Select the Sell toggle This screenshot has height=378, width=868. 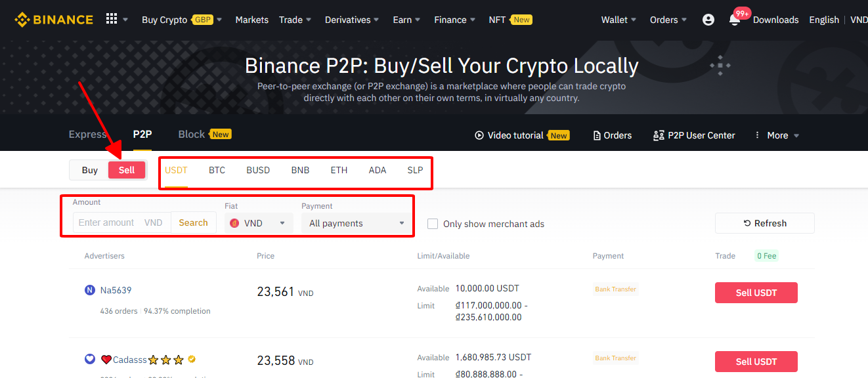(x=127, y=170)
